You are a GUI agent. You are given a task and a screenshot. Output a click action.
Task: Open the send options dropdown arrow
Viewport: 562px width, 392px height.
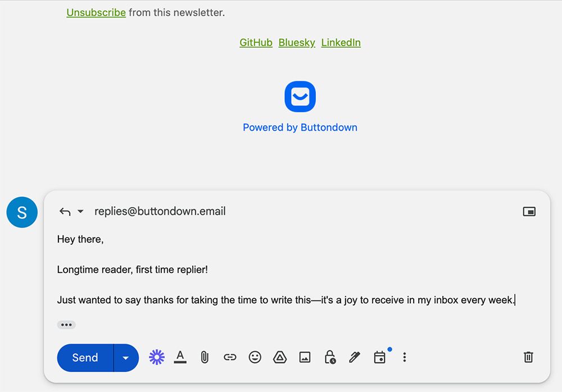(x=126, y=358)
